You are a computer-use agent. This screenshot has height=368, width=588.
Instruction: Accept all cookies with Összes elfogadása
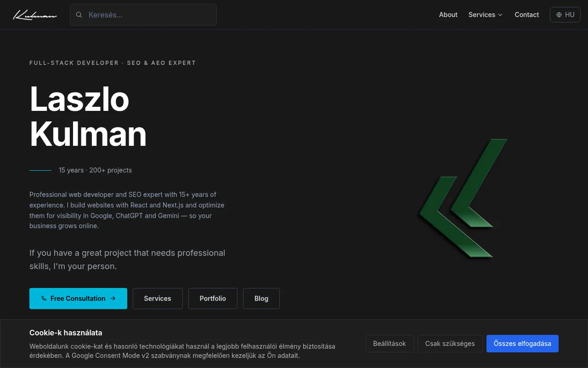tap(522, 344)
